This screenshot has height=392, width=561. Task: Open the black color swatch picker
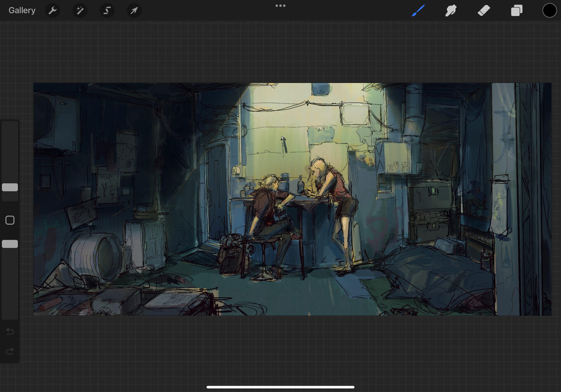point(549,11)
